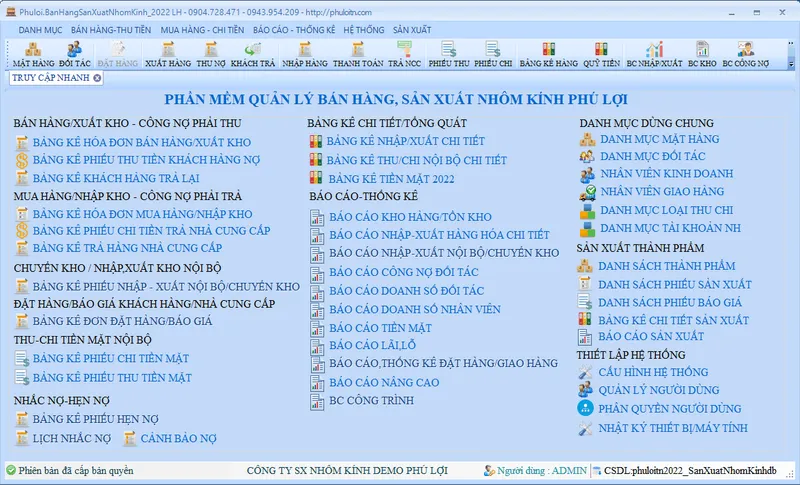Open NHÂN VIÊN KINH DOANH link
Viewport: 800px width, 485px height.
tap(667, 174)
